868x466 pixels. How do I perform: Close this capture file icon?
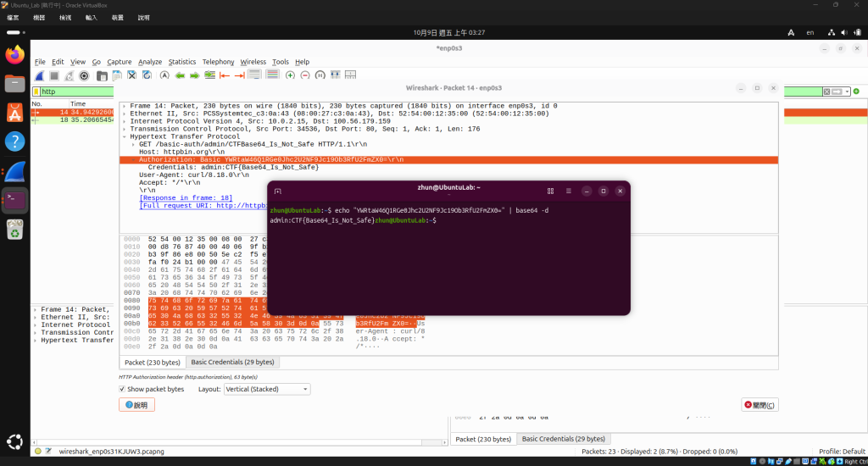(131, 75)
